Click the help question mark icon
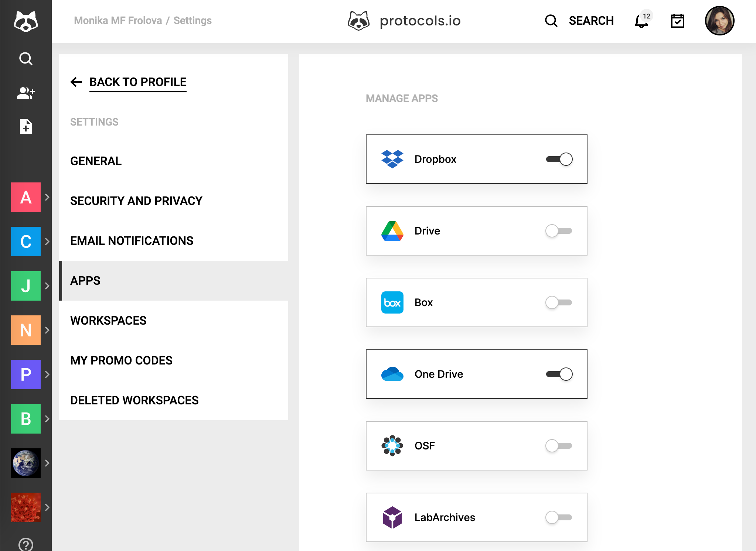Viewport: 756px width, 551px height. coord(25,544)
